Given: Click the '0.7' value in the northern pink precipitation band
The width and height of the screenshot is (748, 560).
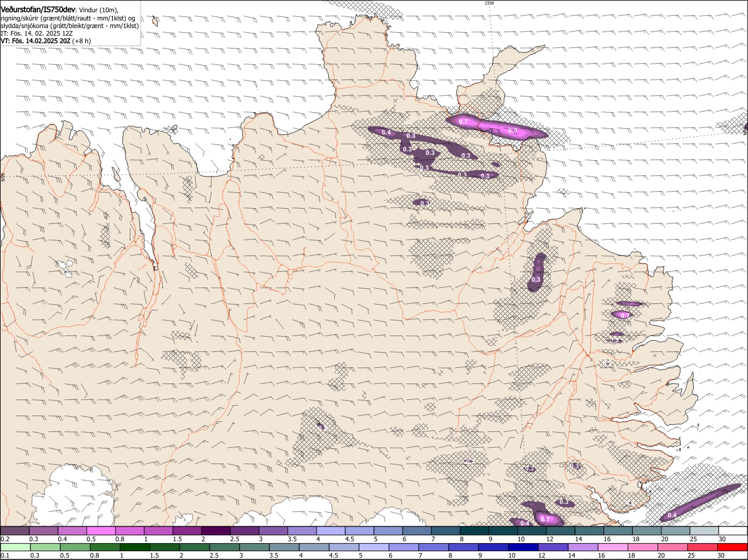Looking at the screenshot, I should [x=463, y=122].
